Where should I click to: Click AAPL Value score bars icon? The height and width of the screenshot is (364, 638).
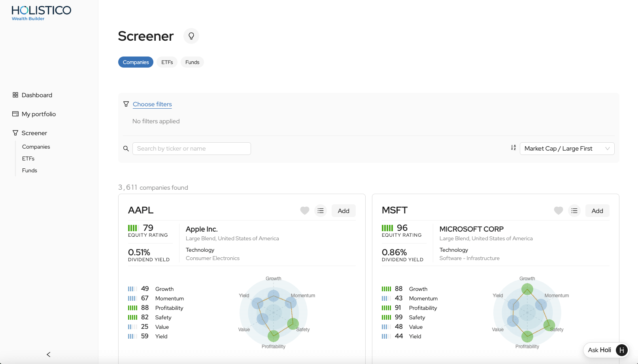pos(133,327)
